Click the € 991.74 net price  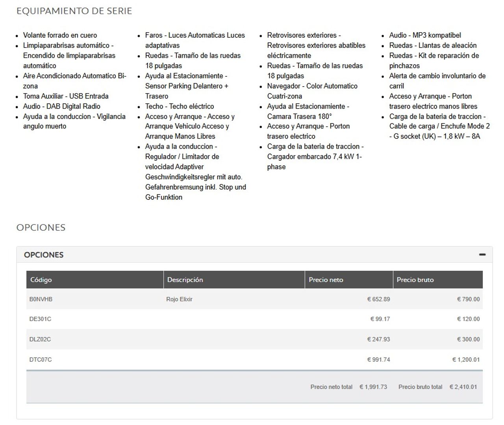(378, 360)
